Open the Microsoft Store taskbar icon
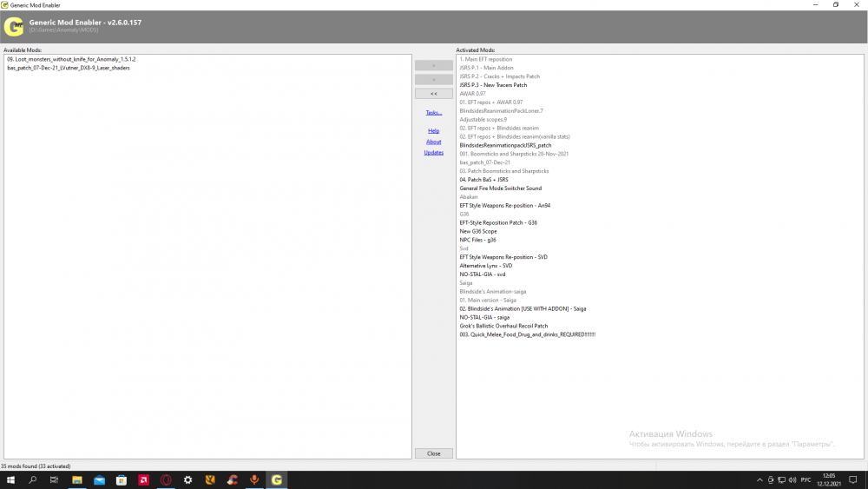 [121, 479]
